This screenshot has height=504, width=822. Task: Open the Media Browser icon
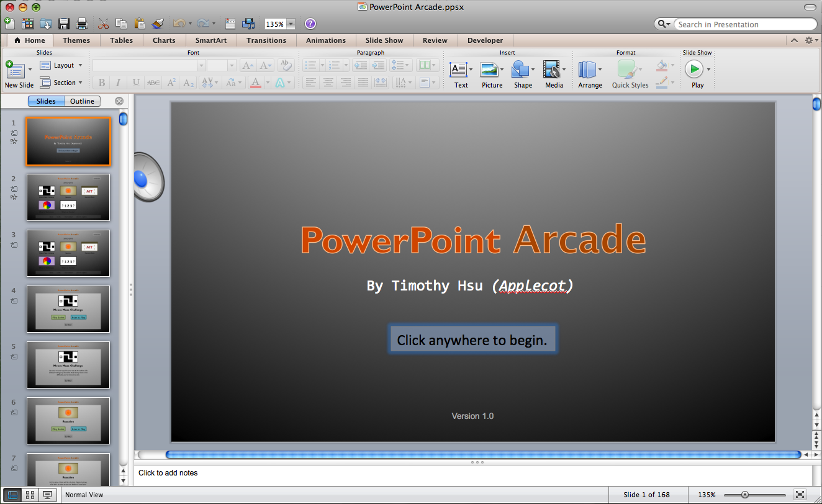pos(248,24)
